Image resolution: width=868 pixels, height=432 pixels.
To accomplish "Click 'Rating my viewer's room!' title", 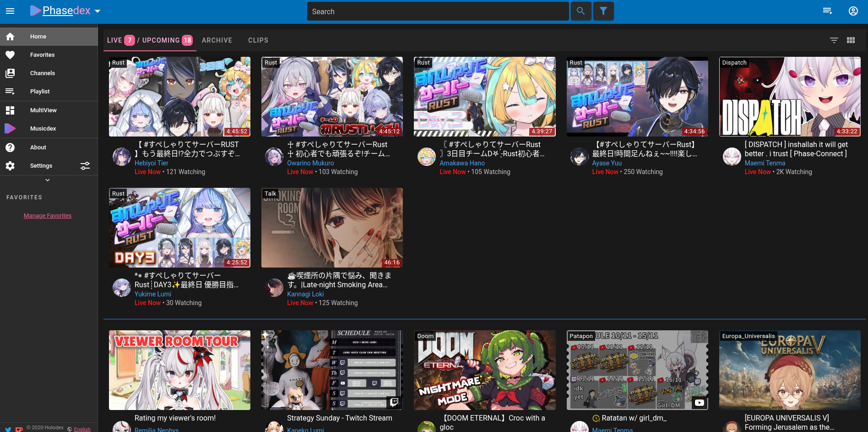I will coord(175,418).
